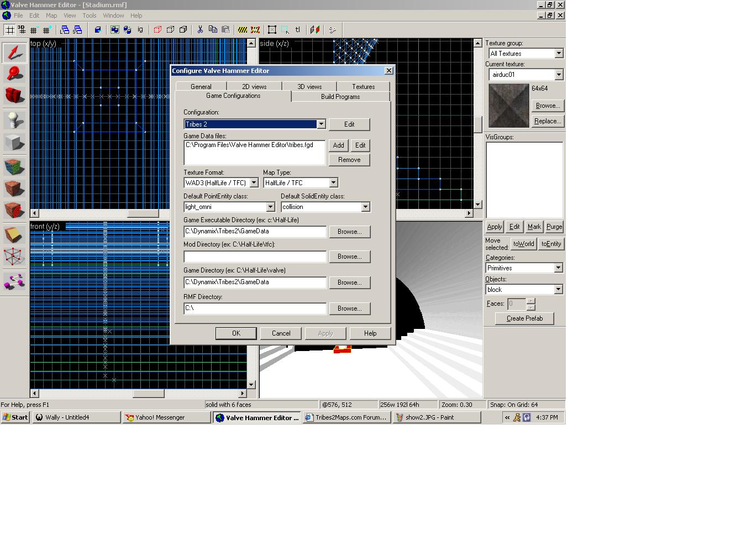The image size is (746, 560).
Task: Choose the Clipping tool
Action: tap(14, 235)
